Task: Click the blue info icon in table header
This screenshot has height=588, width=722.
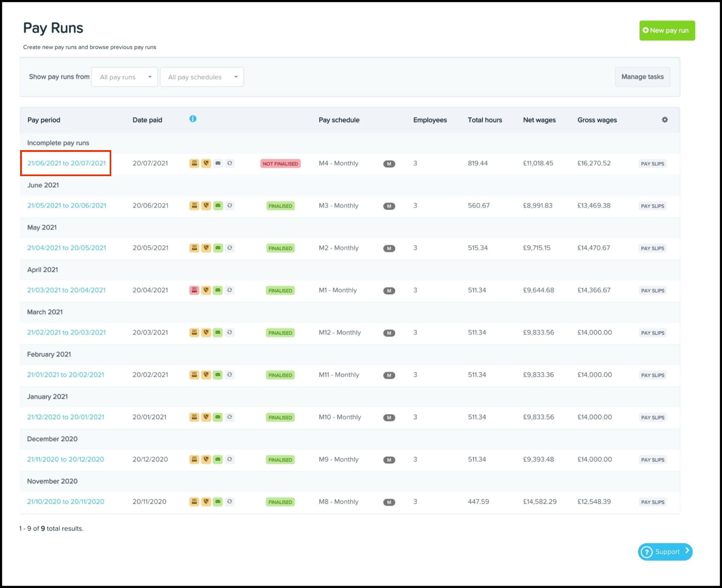Action: pyautogui.click(x=193, y=119)
